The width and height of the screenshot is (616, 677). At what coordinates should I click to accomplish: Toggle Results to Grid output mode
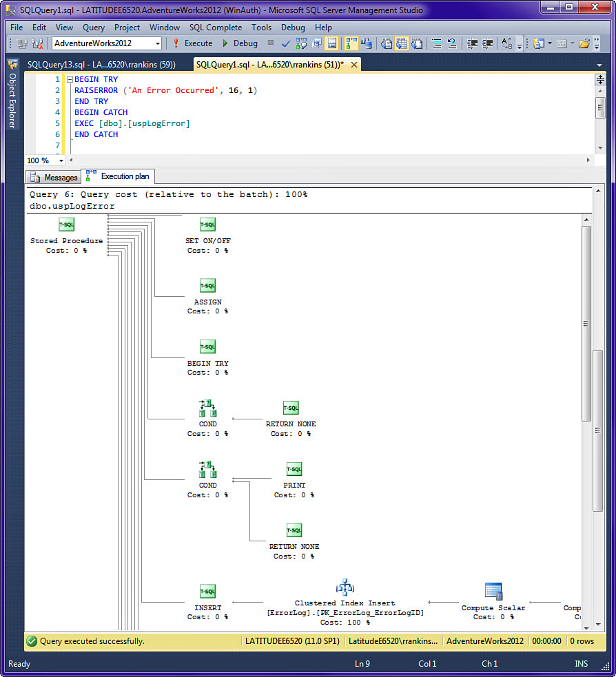401,43
